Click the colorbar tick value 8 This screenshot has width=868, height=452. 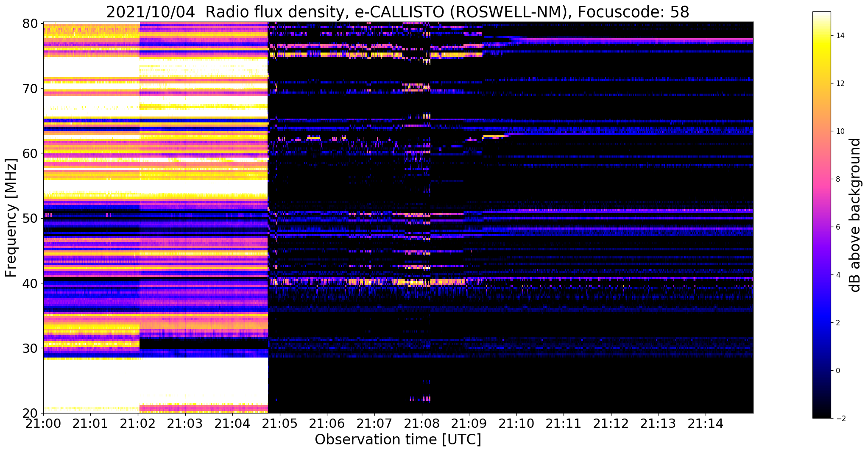click(838, 179)
